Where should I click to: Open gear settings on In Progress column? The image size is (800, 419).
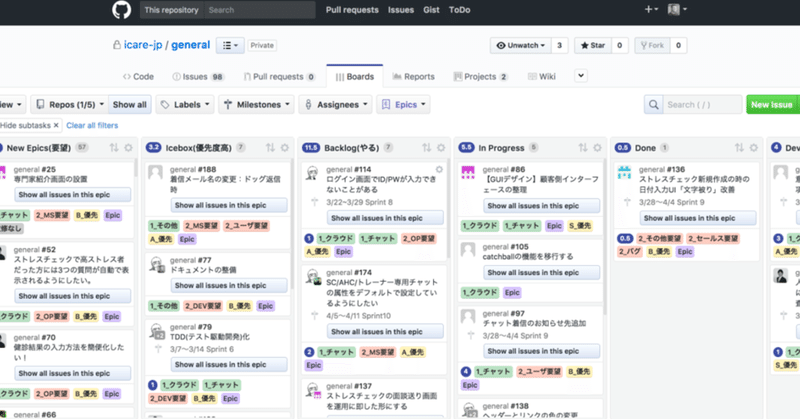pos(597,147)
